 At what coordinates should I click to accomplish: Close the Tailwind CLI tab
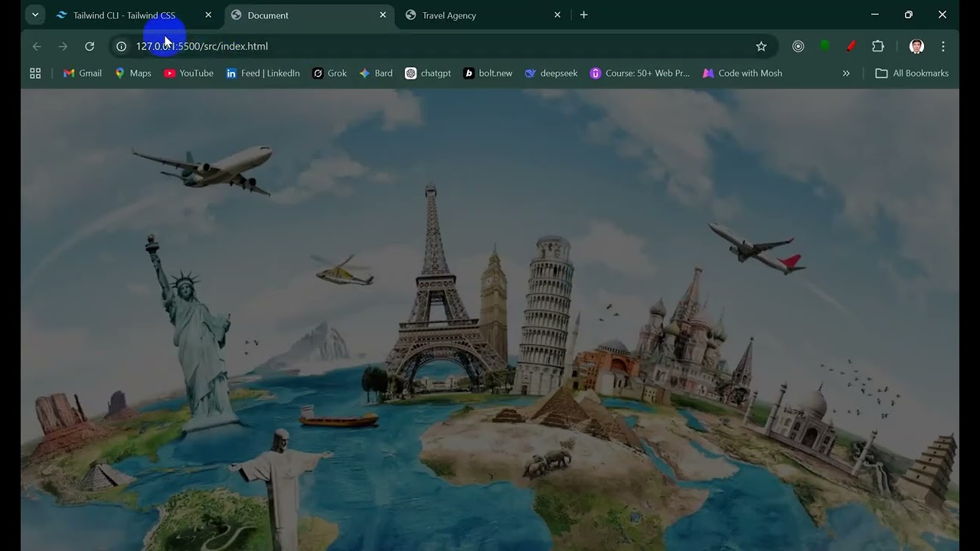[208, 15]
